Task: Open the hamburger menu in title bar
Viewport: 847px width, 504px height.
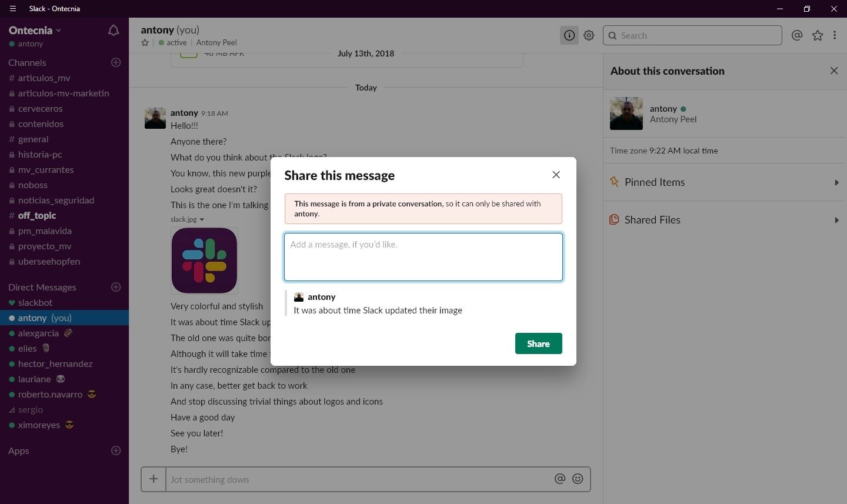Action: [x=13, y=9]
